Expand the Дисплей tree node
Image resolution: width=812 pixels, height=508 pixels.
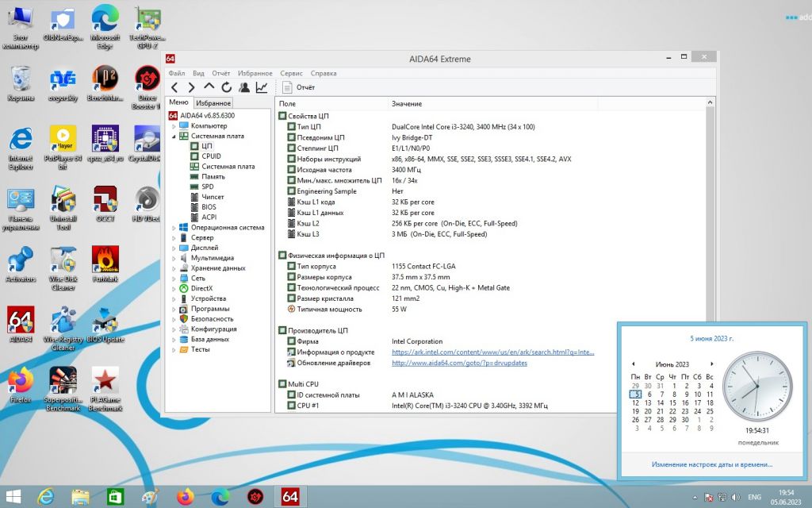pos(174,248)
